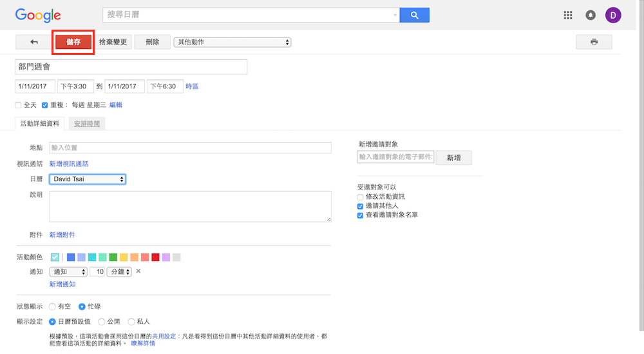The height and width of the screenshot is (354, 644).
Task: Click the blue search magnifier button
Action: pos(414,15)
